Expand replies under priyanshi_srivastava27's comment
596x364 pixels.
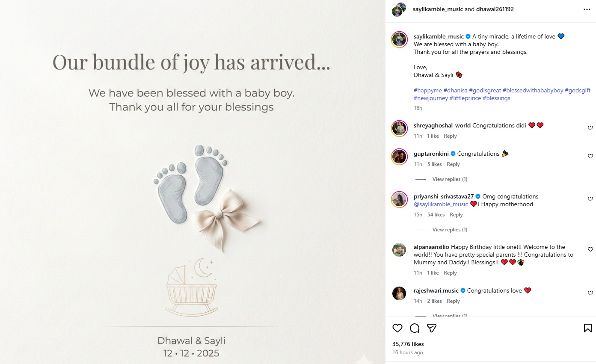pyautogui.click(x=449, y=230)
